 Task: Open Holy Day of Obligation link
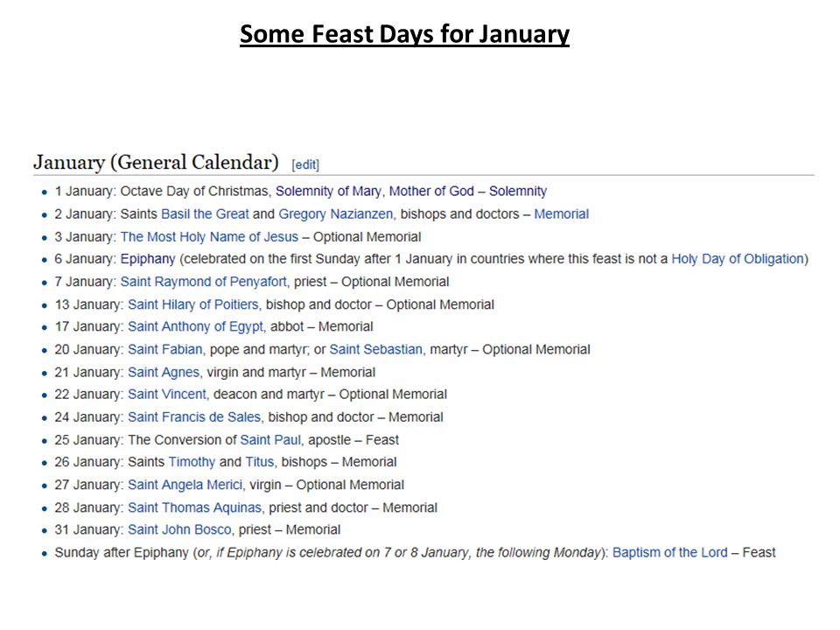coord(738,259)
